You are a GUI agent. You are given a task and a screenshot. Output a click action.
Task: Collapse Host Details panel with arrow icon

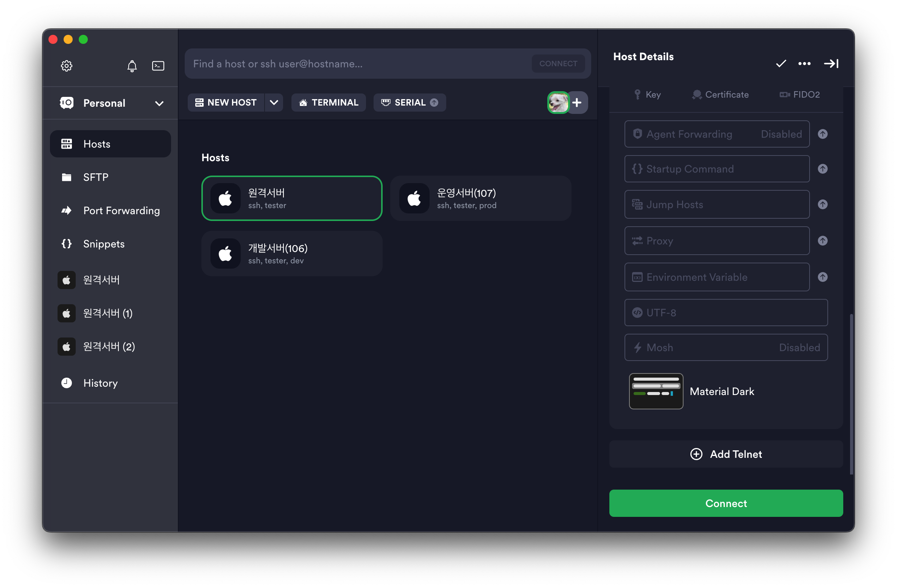(x=831, y=64)
